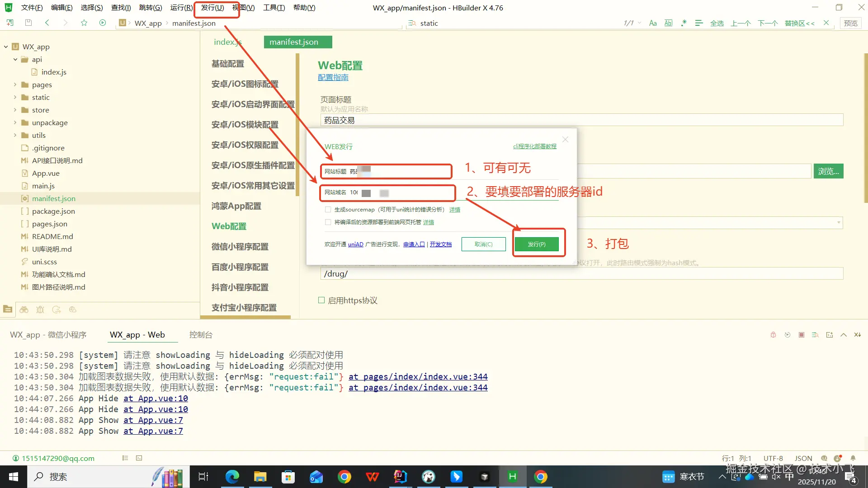Check 将编译后的资源部署到前端网页托管 option
The width and height of the screenshot is (868, 488).
[328, 222]
